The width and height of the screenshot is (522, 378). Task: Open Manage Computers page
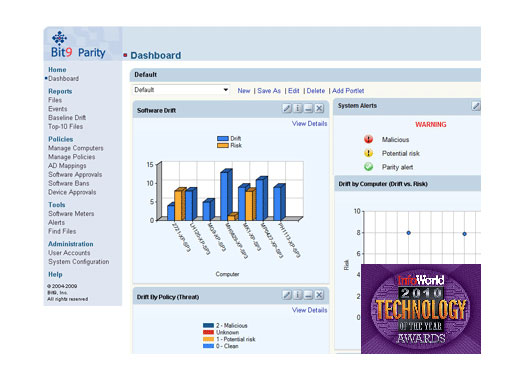(76, 148)
